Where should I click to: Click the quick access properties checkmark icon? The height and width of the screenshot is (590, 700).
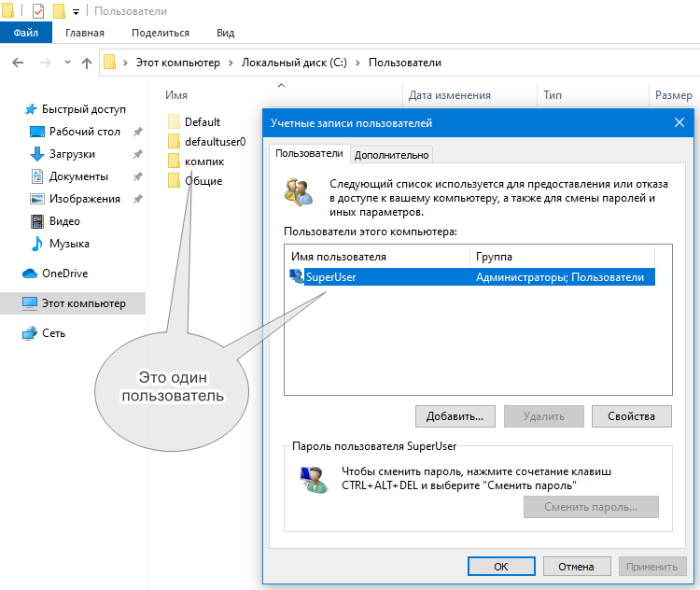[38, 11]
